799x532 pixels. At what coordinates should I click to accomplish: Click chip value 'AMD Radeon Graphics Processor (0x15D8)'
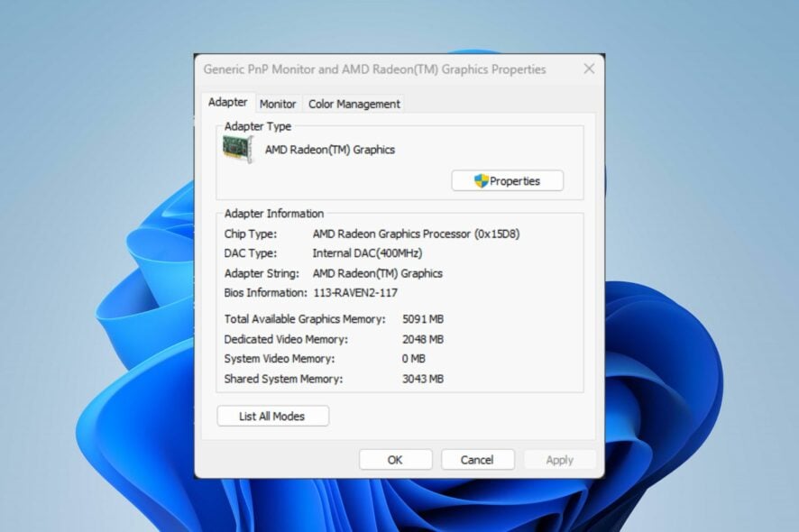(417, 234)
